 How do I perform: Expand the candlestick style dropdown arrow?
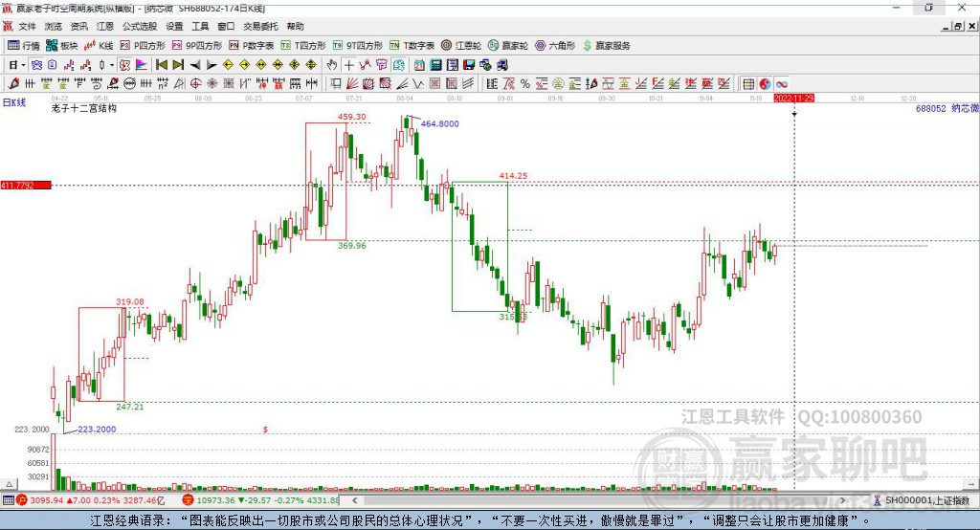(111, 65)
